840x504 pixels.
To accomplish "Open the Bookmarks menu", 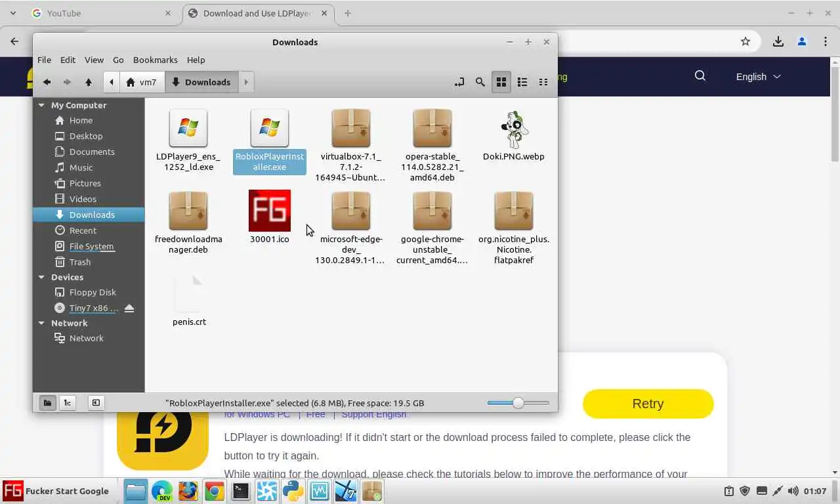I will [x=156, y=60].
